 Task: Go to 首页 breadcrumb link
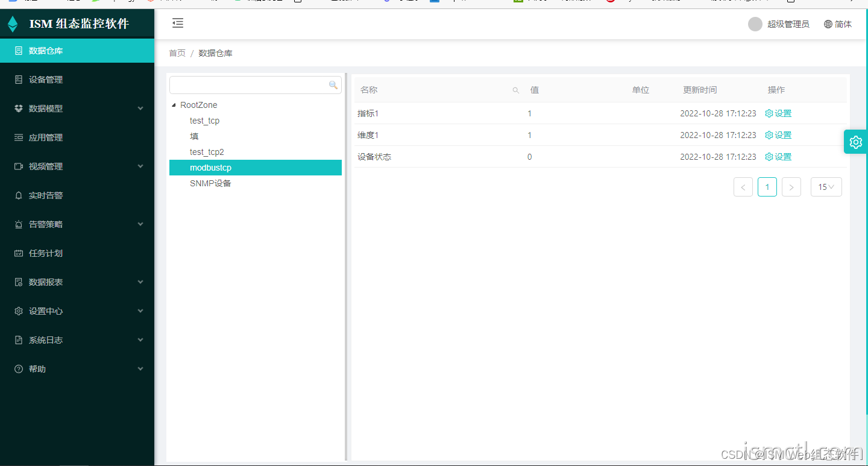(x=177, y=53)
